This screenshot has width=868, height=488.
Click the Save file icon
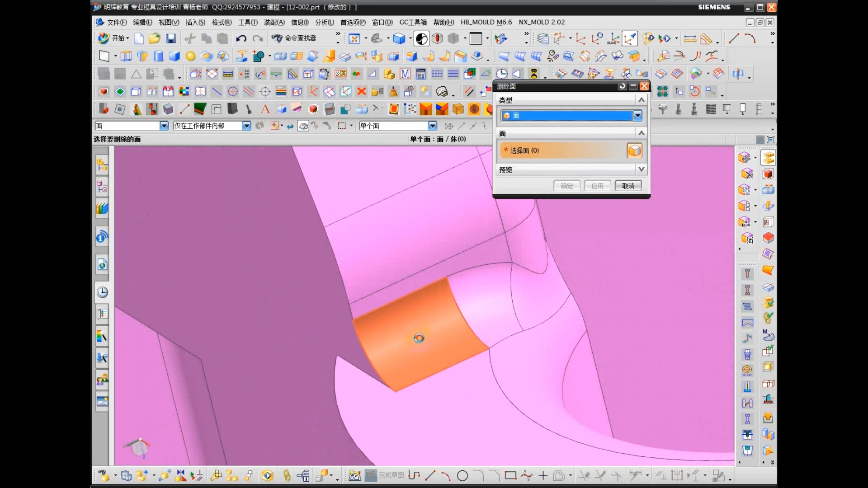[x=171, y=38]
